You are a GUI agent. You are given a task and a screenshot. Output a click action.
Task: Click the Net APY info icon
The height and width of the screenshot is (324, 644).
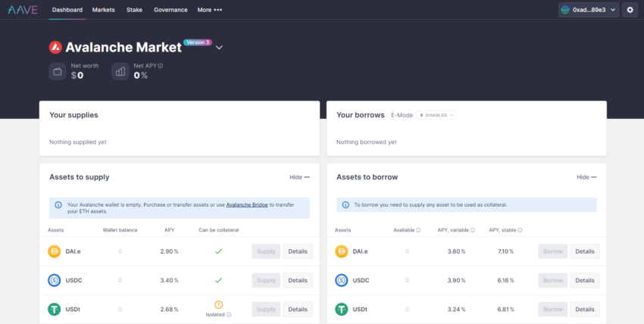point(161,66)
